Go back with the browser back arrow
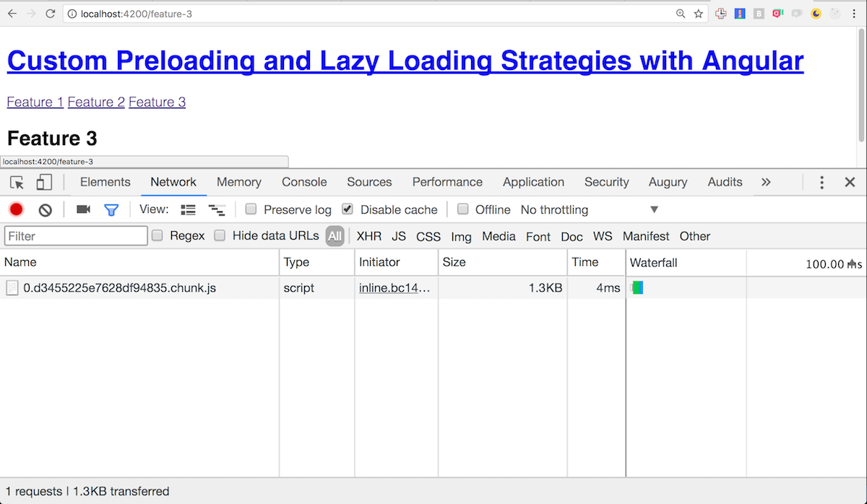This screenshot has height=504, width=867. pos(12,14)
